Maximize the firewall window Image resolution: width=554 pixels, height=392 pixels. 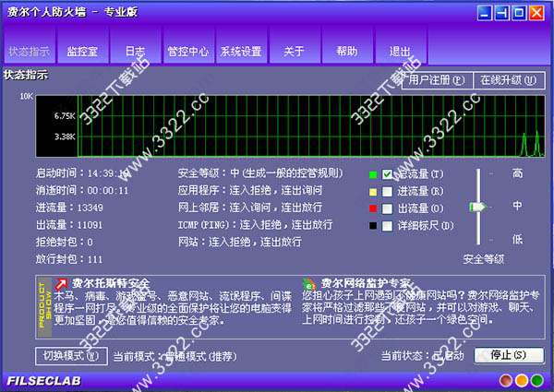click(x=519, y=14)
